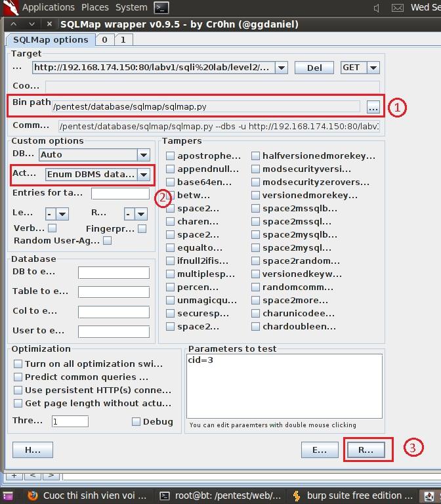
Task: Click the Threads input field
Action: point(70,421)
